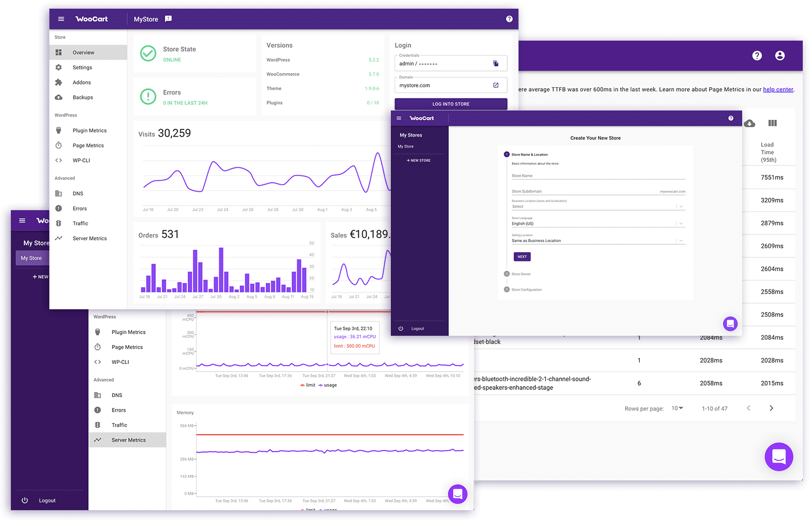
Task: Open the announcement icon next to MyStore
Action: coord(168,19)
